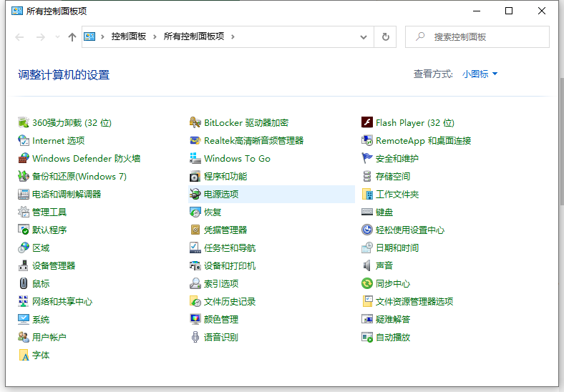Open the 备份和还原 icon

(x=24, y=176)
